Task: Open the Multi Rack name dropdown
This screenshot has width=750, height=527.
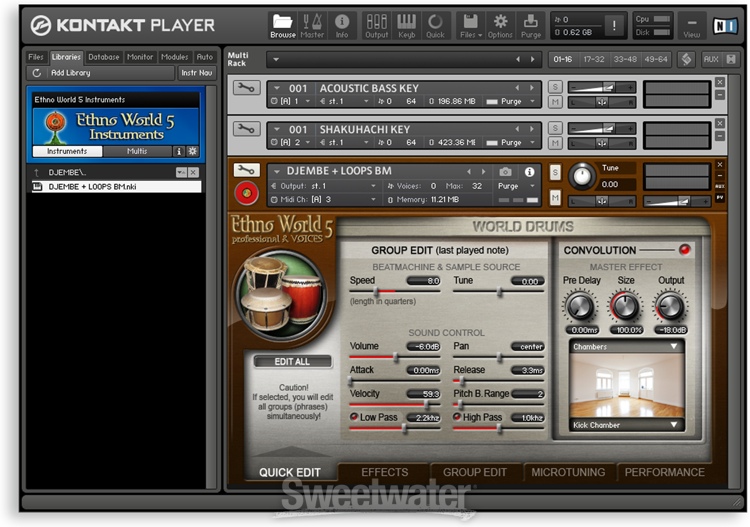Action: (276, 60)
